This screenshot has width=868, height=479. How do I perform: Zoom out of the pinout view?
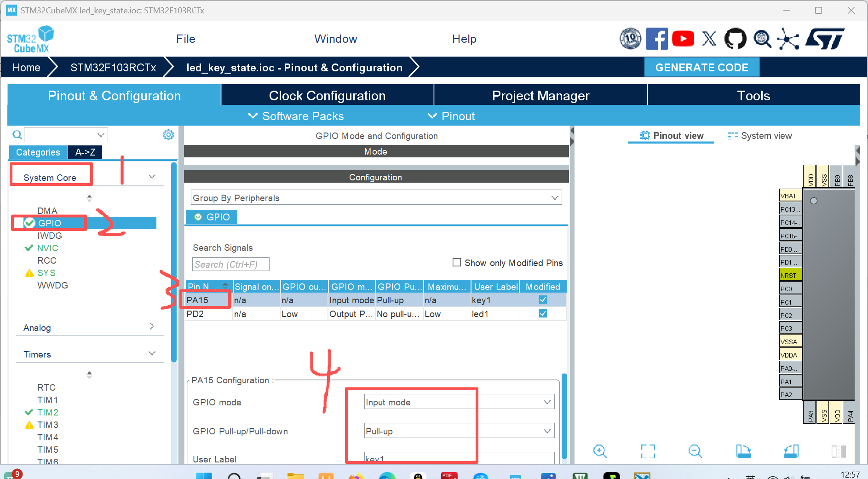point(695,451)
